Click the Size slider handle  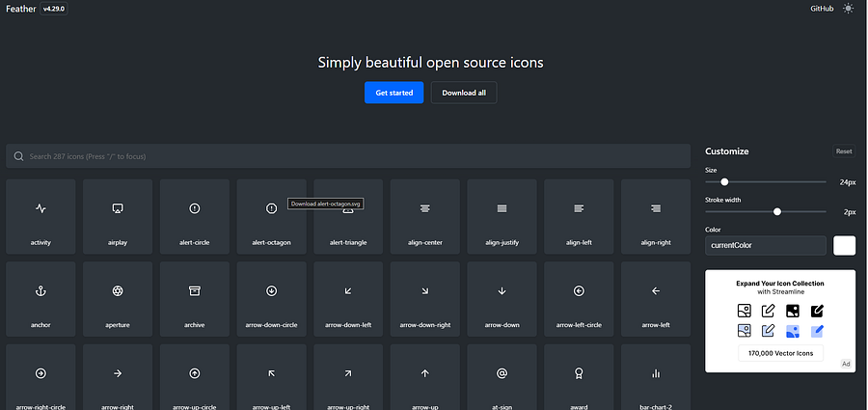pyautogui.click(x=724, y=181)
